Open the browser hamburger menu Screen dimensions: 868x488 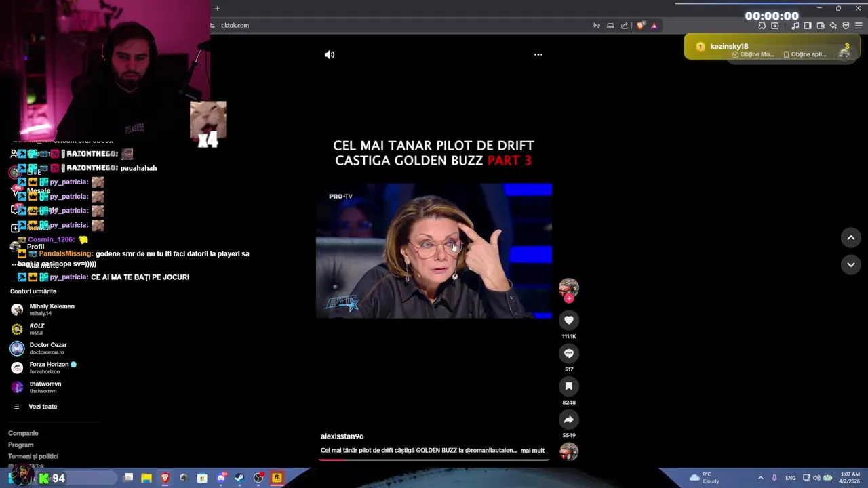859,26
